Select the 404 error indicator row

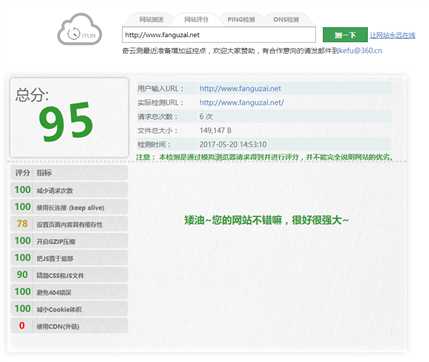click(69, 292)
